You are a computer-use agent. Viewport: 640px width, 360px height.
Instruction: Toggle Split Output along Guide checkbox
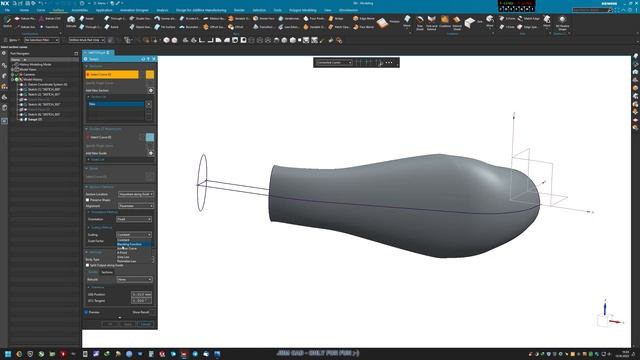tap(87, 265)
